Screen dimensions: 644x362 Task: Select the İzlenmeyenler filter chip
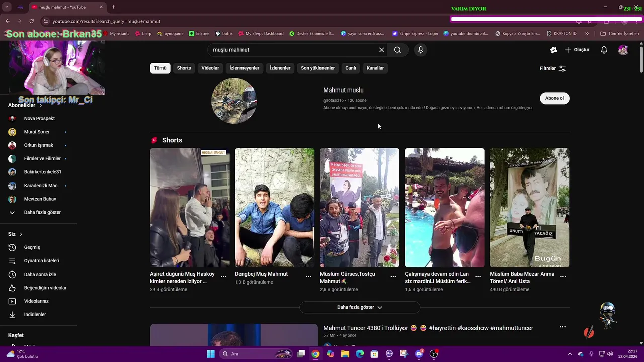pos(245,68)
